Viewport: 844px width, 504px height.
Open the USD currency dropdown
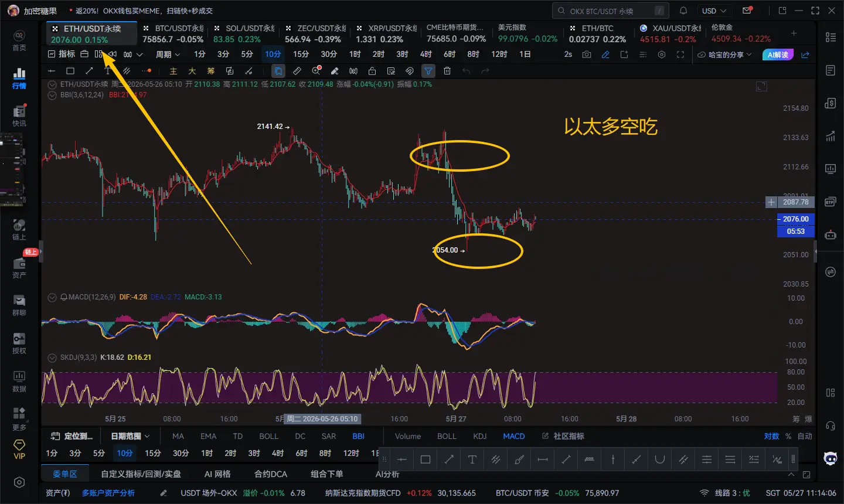[714, 11]
